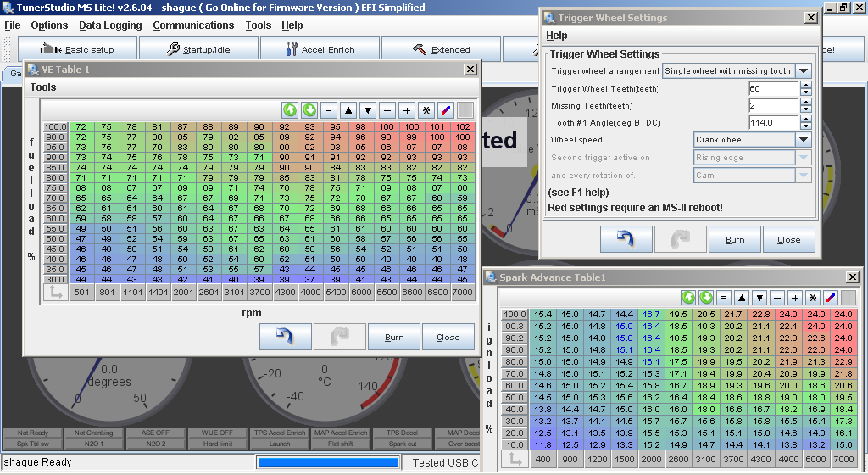Click Close button in VE Table 1
Viewport: 868px width, 475px height.
(x=448, y=337)
